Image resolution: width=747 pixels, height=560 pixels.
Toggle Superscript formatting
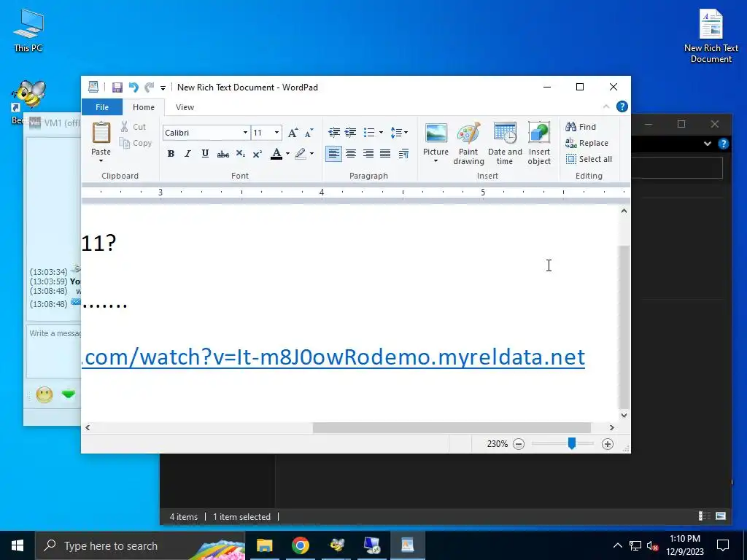coord(258,153)
